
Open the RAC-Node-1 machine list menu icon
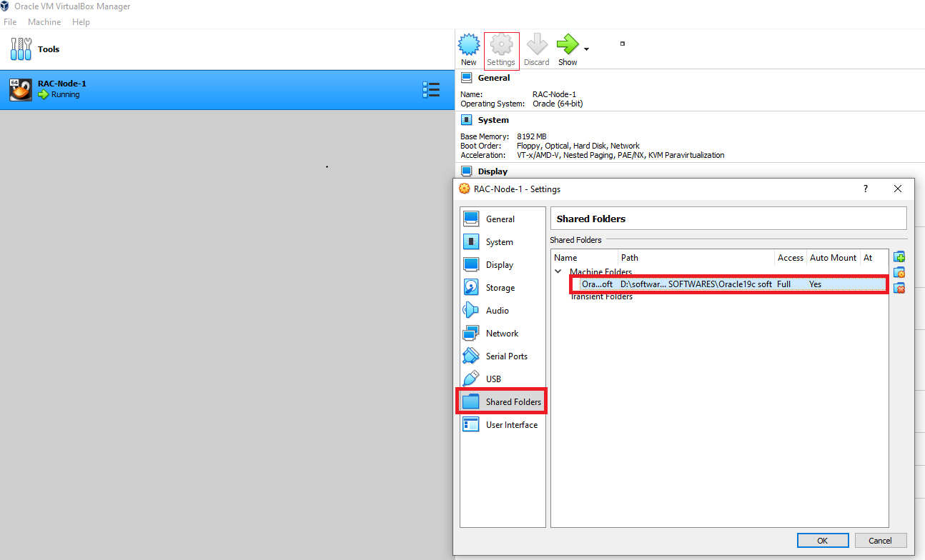(x=431, y=89)
